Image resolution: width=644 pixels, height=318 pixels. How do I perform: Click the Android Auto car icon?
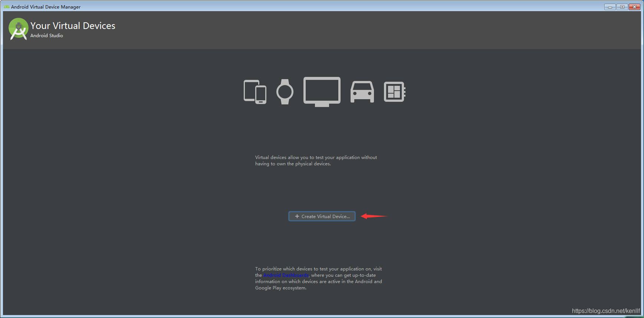[362, 92]
